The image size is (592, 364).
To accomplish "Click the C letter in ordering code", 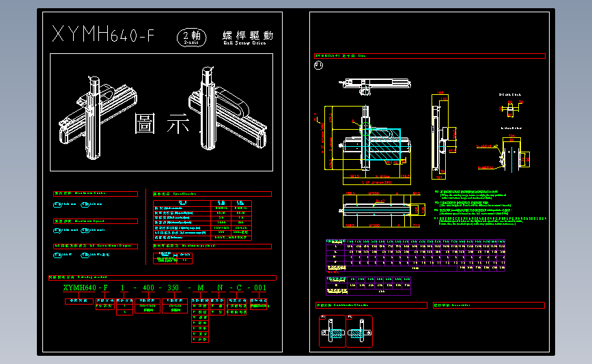I will click(239, 288).
